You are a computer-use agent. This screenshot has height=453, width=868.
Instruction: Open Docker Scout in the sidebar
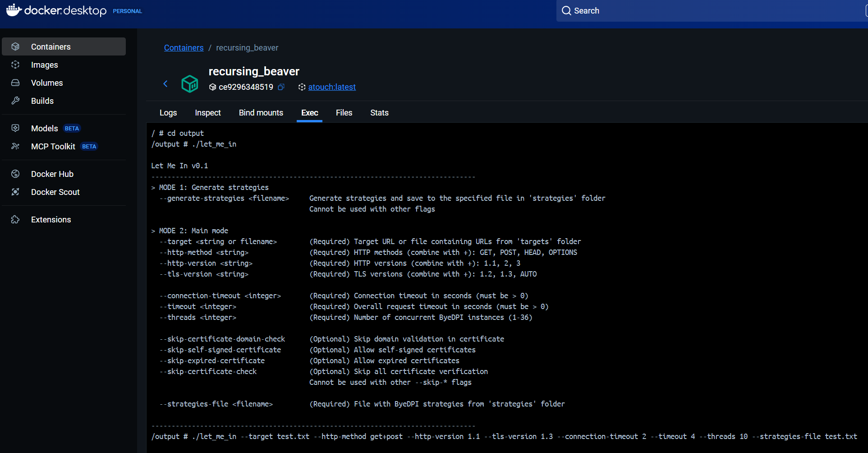point(64,192)
